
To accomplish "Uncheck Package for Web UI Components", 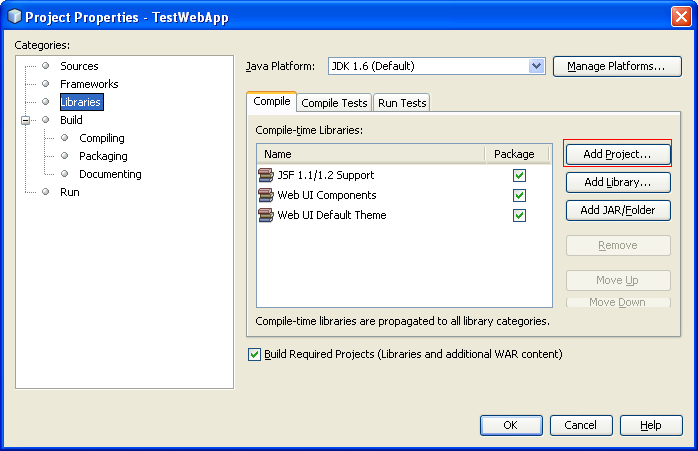I will 519,196.
